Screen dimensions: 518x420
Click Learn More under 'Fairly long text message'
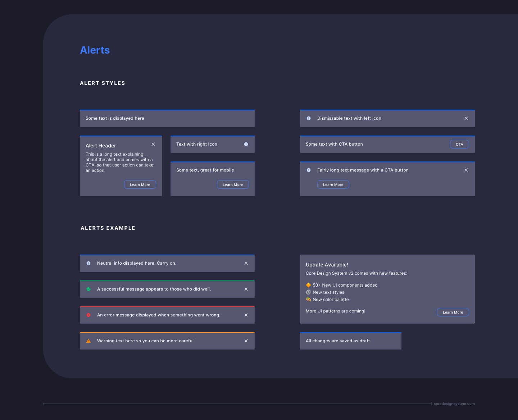333,184
